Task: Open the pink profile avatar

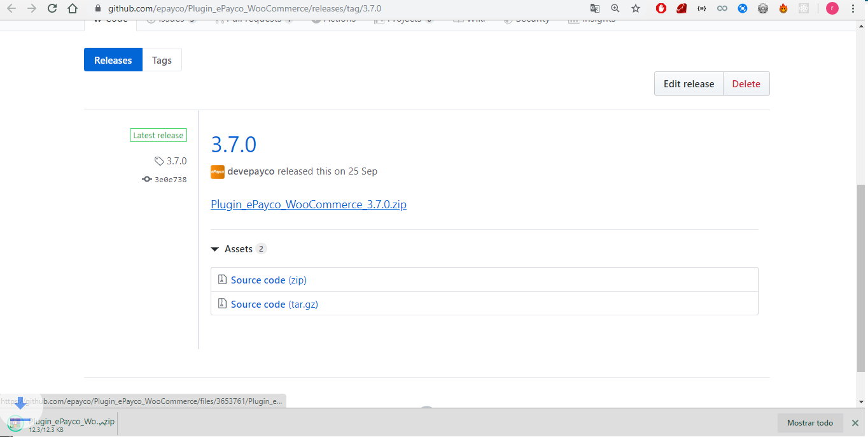Action: point(832,8)
